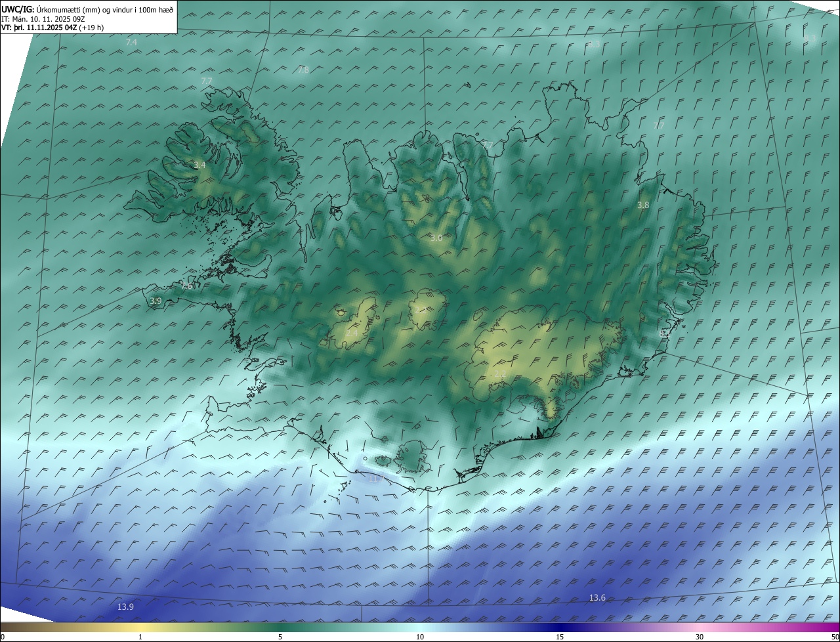This screenshot has width=840, height=642.
Task: Click the 13.9 value over the ocean
Action: tap(125, 607)
